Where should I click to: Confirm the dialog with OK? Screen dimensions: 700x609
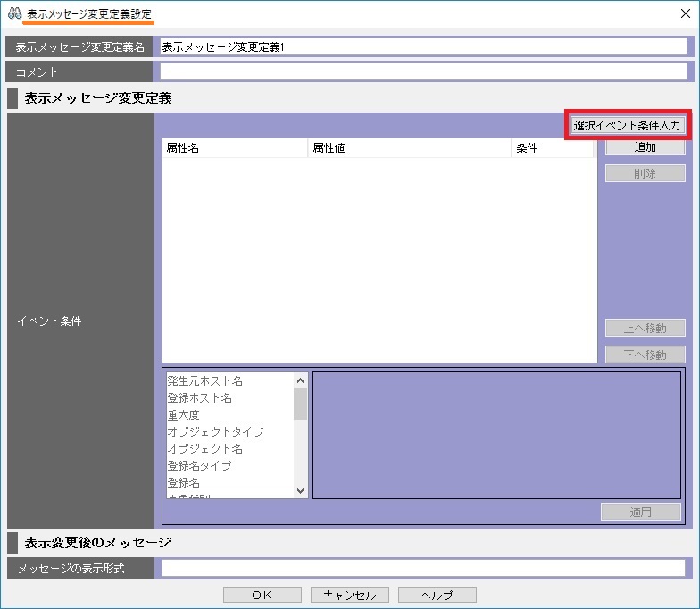point(262,595)
